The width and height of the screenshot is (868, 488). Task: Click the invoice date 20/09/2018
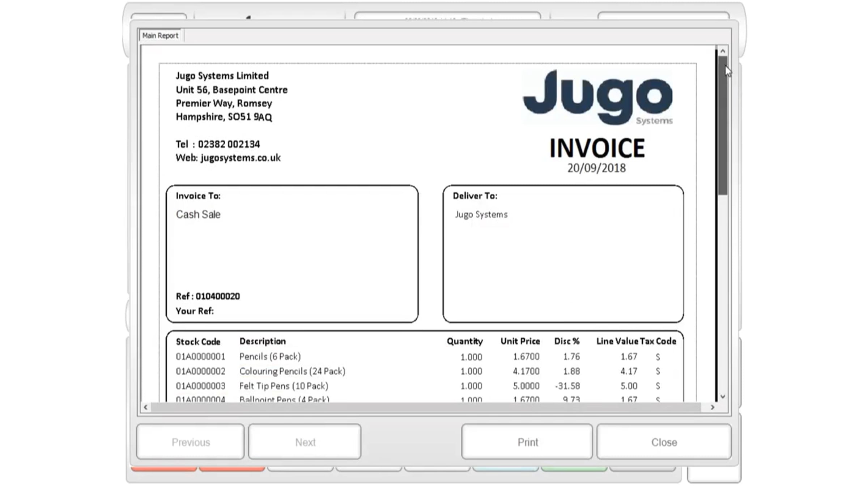(x=596, y=168)
